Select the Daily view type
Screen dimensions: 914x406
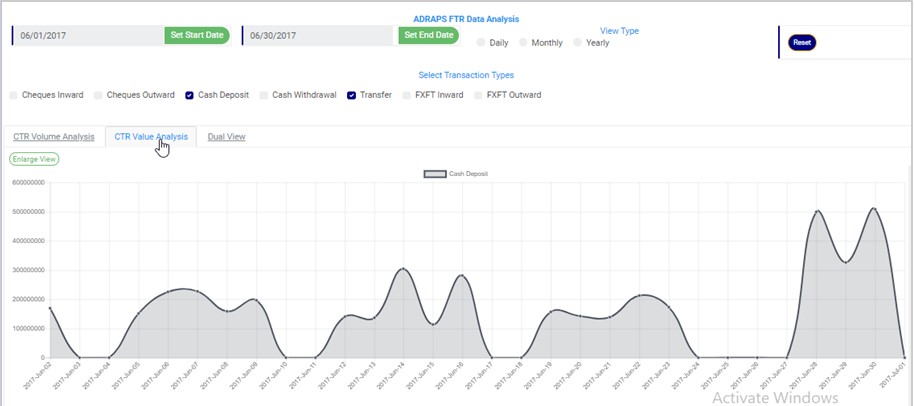[481, 43]
